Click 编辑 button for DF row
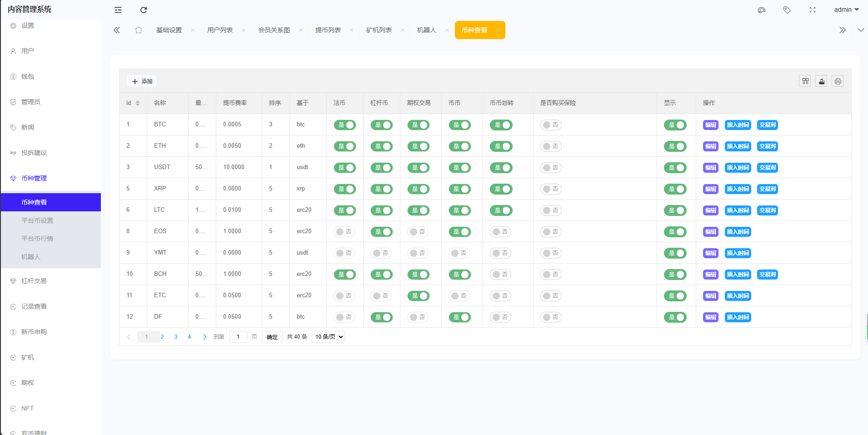Screen dimensions: 868x435 click(x=711, y=317)
